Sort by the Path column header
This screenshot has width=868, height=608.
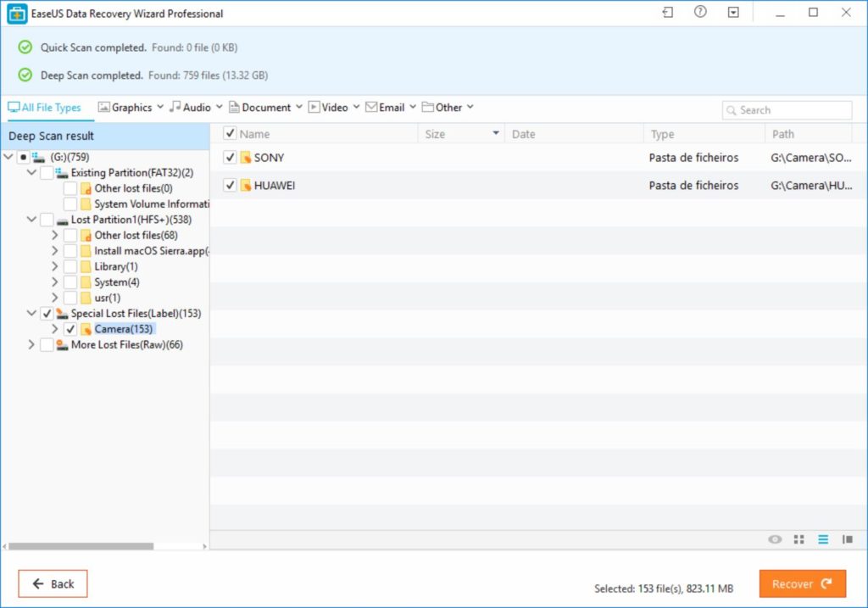tap(782, 134)
